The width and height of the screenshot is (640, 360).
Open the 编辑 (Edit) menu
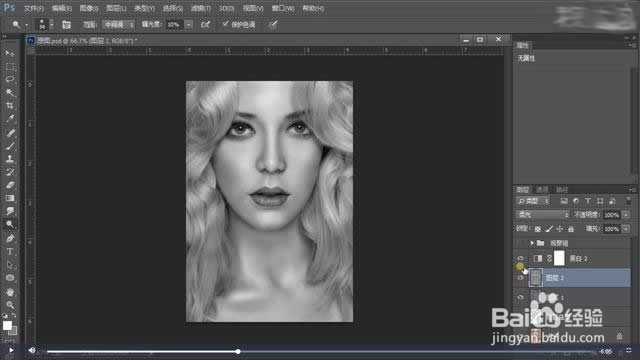click(61, 8)
